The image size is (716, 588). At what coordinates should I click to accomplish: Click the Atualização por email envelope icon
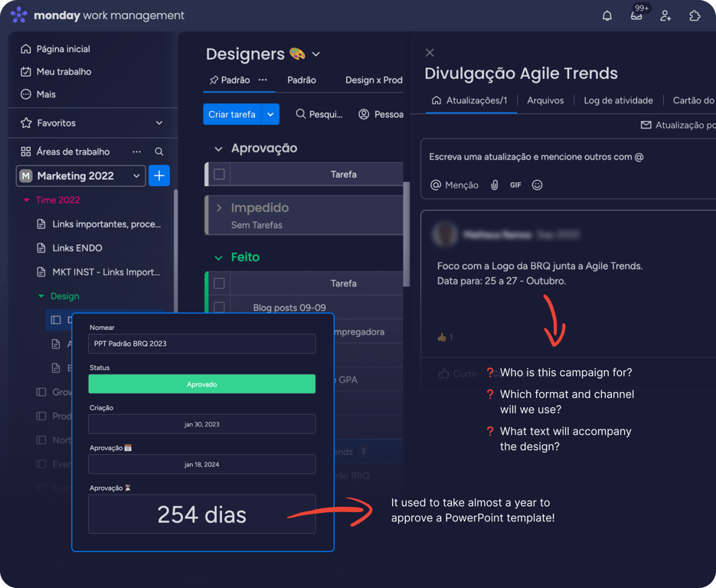(x=646, y=125)
